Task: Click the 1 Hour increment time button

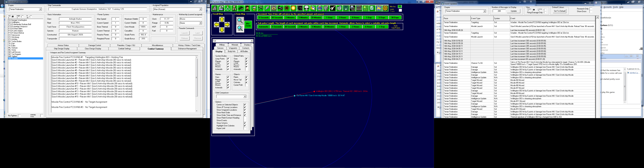Action: 330,17
